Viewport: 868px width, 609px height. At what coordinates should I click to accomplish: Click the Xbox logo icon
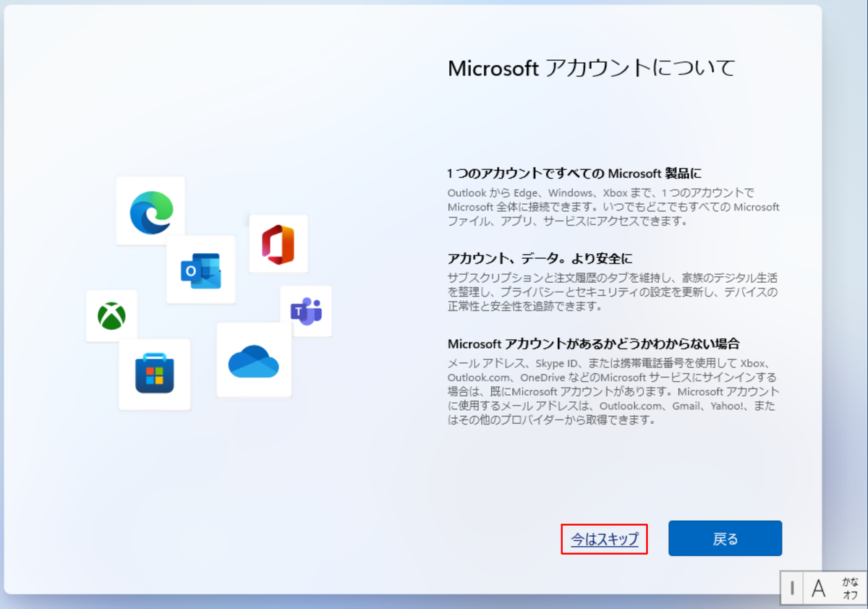click(x=112, y=317)
